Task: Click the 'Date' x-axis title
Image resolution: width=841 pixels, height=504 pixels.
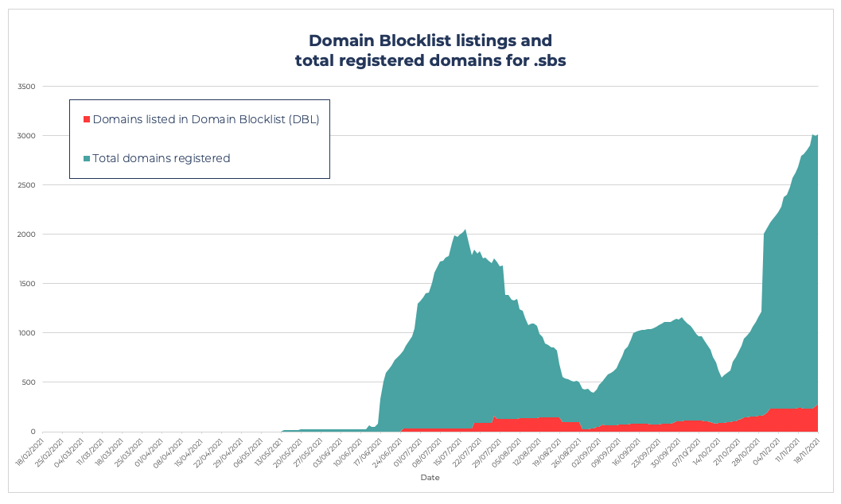Action: tap(430, 478)
